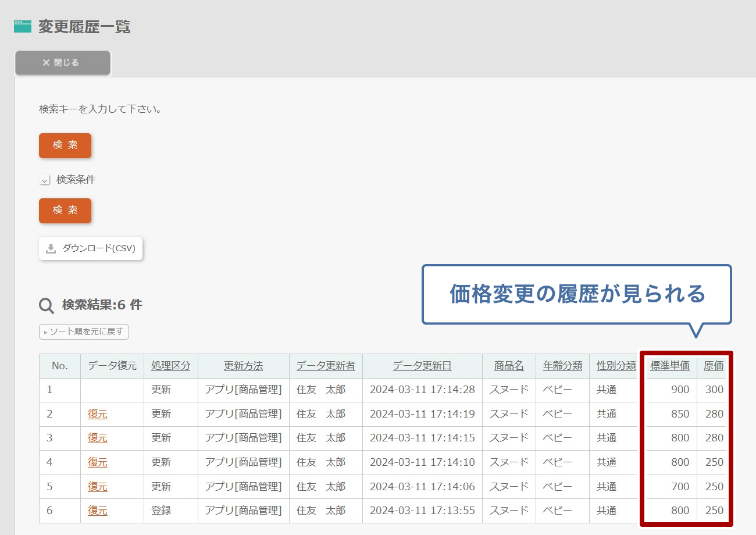Viewport: 756px width, 535px height.
Task: Sort by the データ更新者 column header
Action: [326, 366]
